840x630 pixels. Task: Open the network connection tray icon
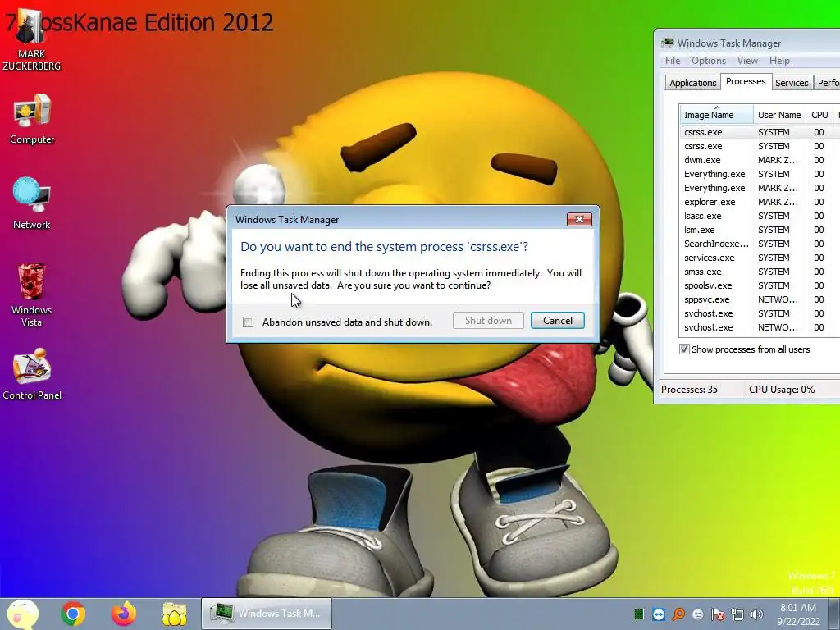pyautogui.click(x=737, y=614)
